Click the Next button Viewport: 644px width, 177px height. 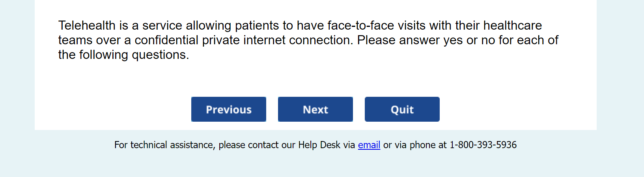(315, 109)
